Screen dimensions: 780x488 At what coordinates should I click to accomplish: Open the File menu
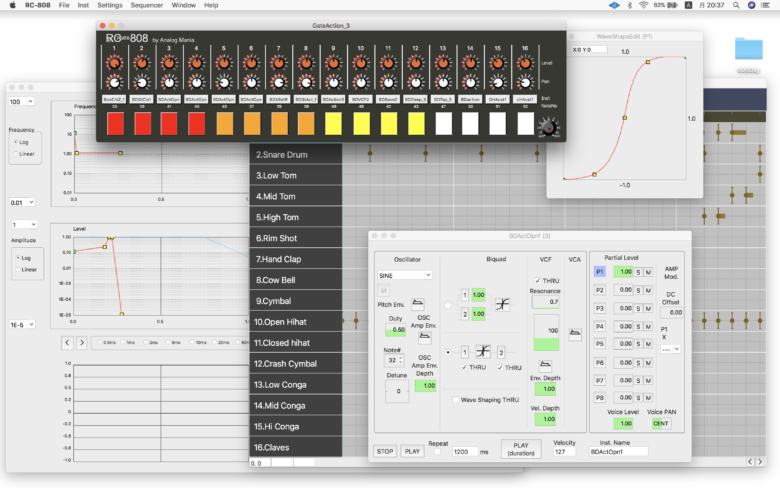click(x=64, y=5)
